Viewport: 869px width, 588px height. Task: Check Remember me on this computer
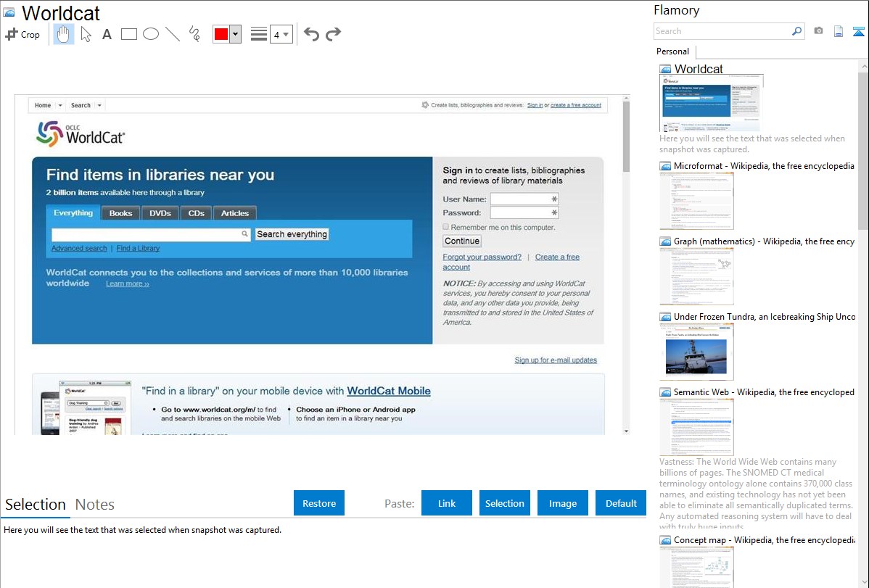445,227
